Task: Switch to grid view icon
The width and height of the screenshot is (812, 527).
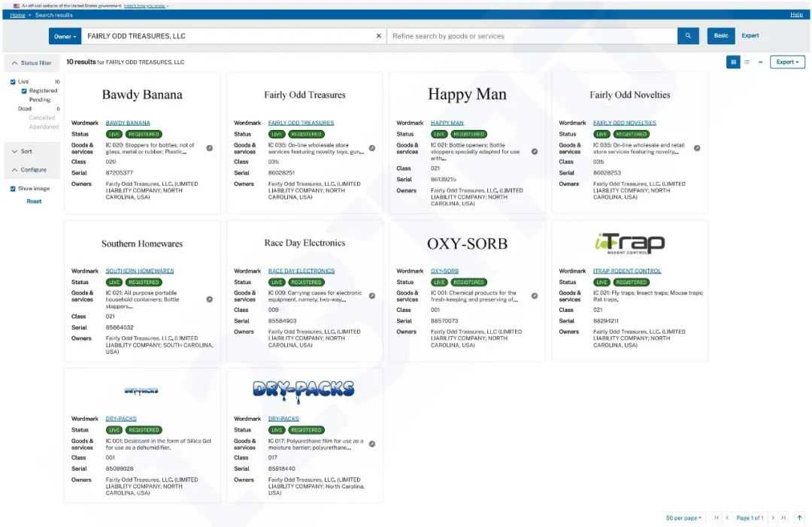Action: 733,62
